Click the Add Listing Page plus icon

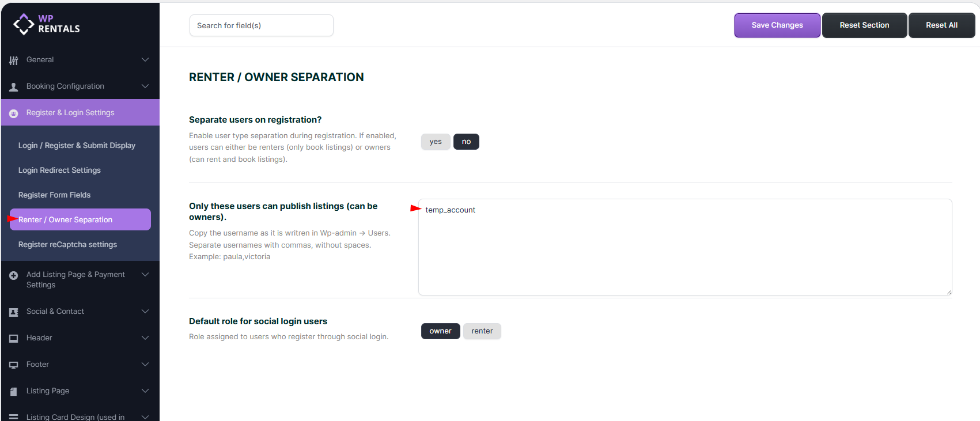[x=14, y=275]
